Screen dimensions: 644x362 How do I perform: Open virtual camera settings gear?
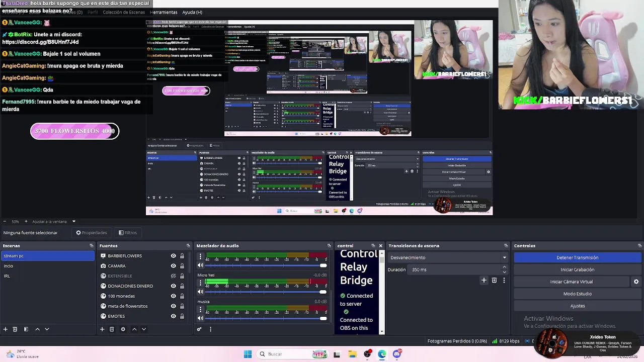pos(636,282)
